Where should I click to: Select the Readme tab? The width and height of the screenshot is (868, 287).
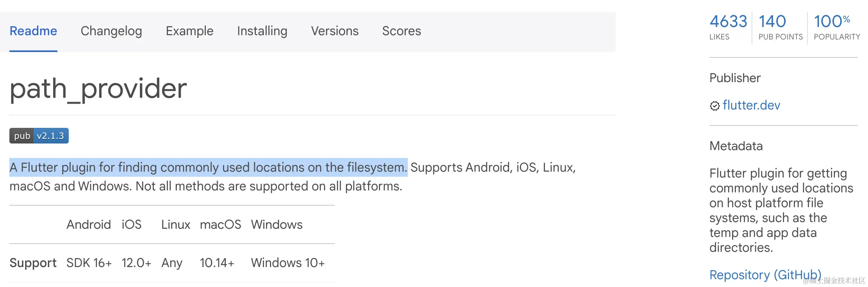[x=33, y=31]
